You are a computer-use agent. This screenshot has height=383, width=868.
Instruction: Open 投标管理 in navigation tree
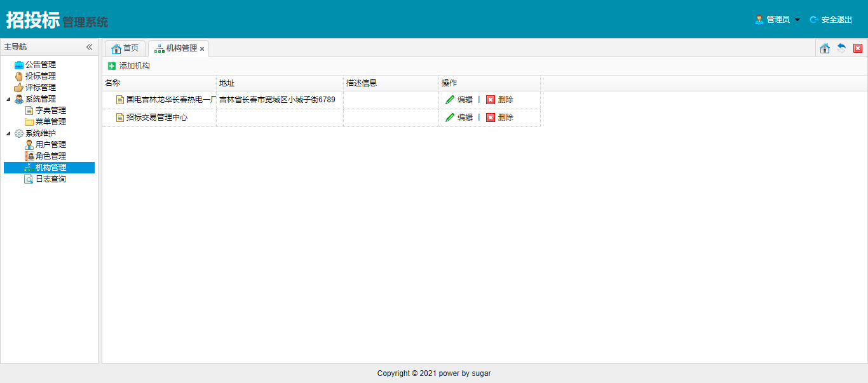(x=41, y=76)
